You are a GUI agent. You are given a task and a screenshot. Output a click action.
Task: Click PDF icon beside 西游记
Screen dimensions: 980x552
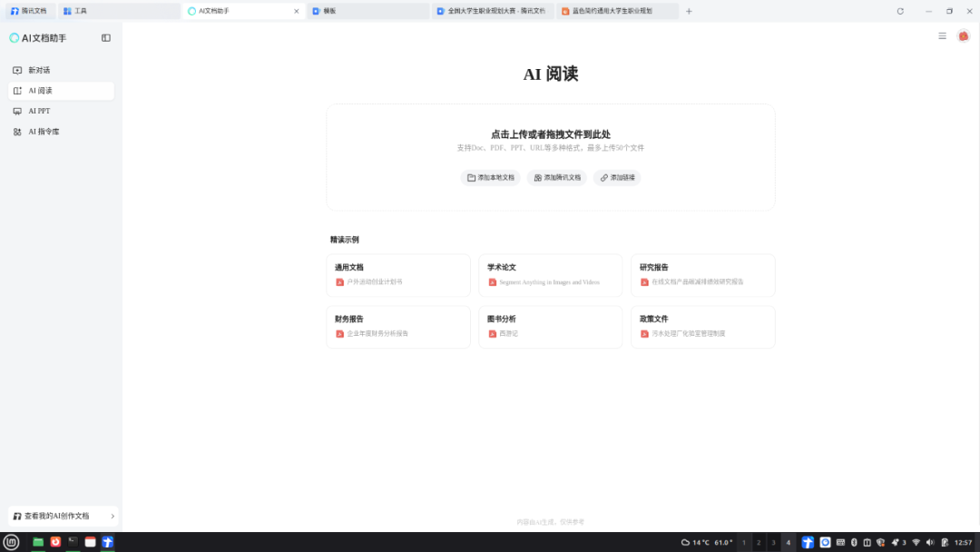click(x=493, y=334)
